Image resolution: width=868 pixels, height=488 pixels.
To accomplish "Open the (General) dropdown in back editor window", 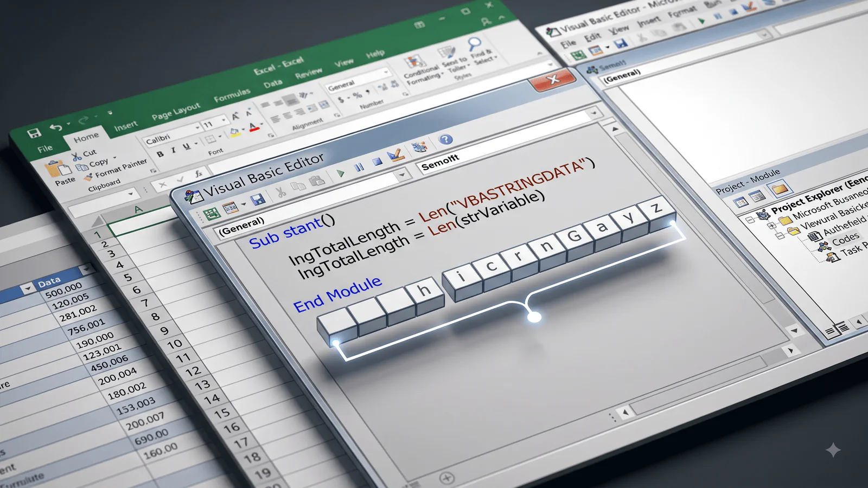I will pyautogui.click(x=764, y=35).
